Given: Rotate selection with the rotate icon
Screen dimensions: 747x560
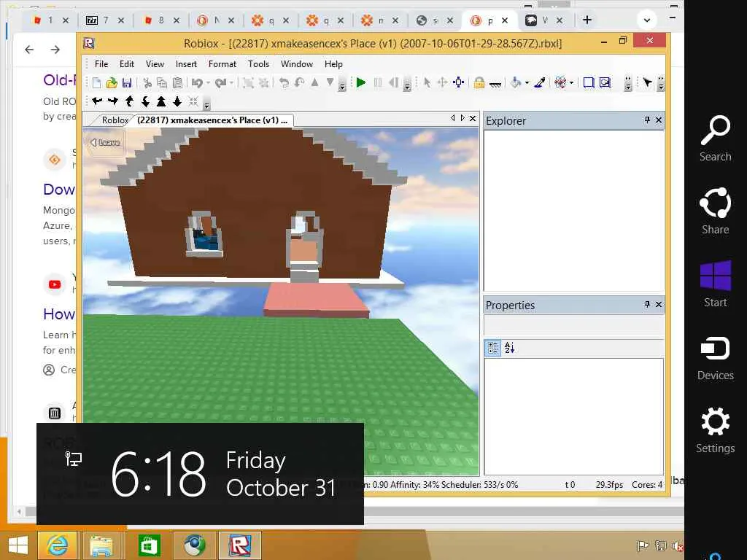Looking at the screenshot, I should [284, 83].
